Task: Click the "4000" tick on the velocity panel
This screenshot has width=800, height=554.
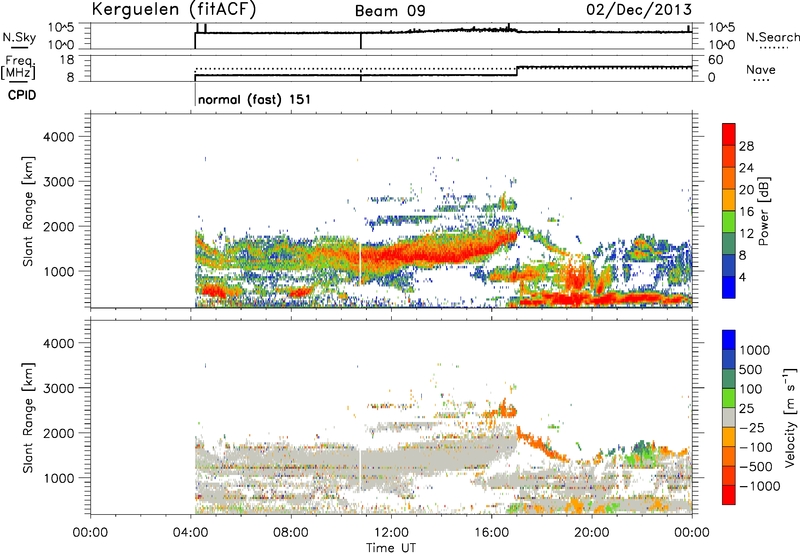Action: [x=59, y=343]
